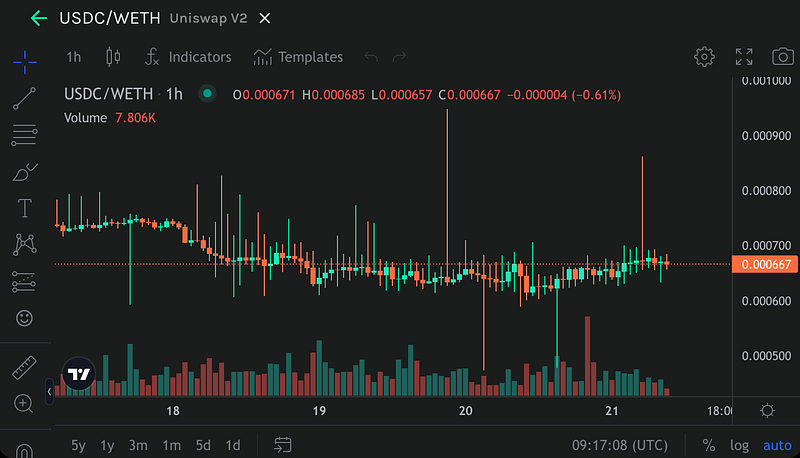The height and width of the screenshot is (458, 800).
Task: Click the 0.000667 current price label
Action: pyautogui.click(x=765, y=264)
